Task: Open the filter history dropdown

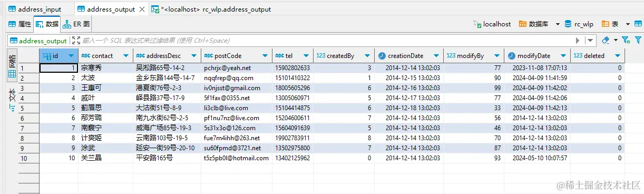Action: [590, 41]
